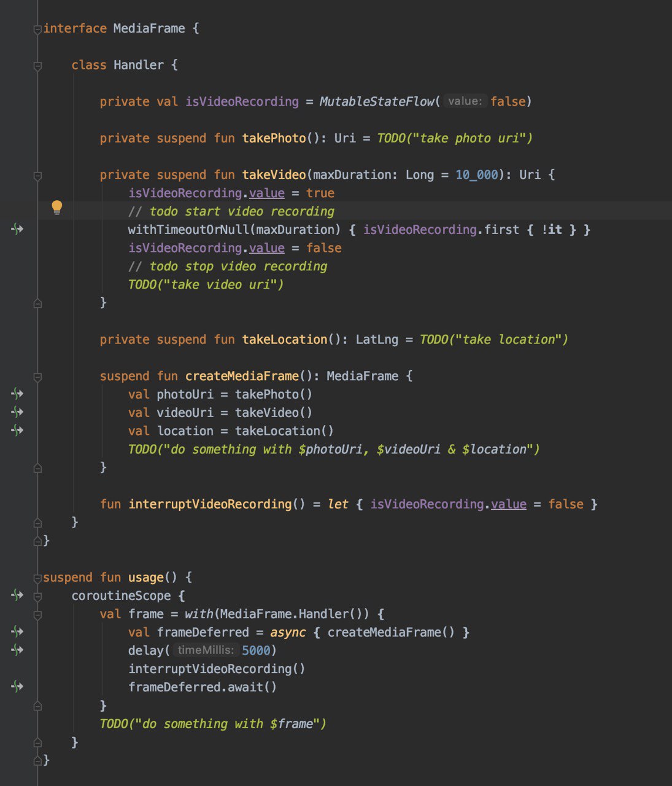Click suspend call gutter icon beside coroutineScope
This screenshot has height=786, width=672.
tap(17, 595)
